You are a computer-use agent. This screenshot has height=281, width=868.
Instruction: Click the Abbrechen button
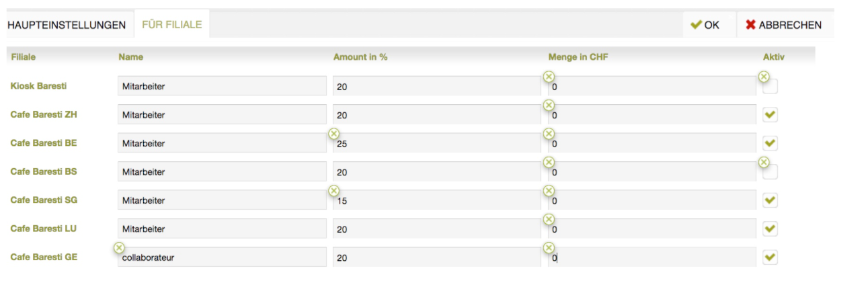point(783,25)
